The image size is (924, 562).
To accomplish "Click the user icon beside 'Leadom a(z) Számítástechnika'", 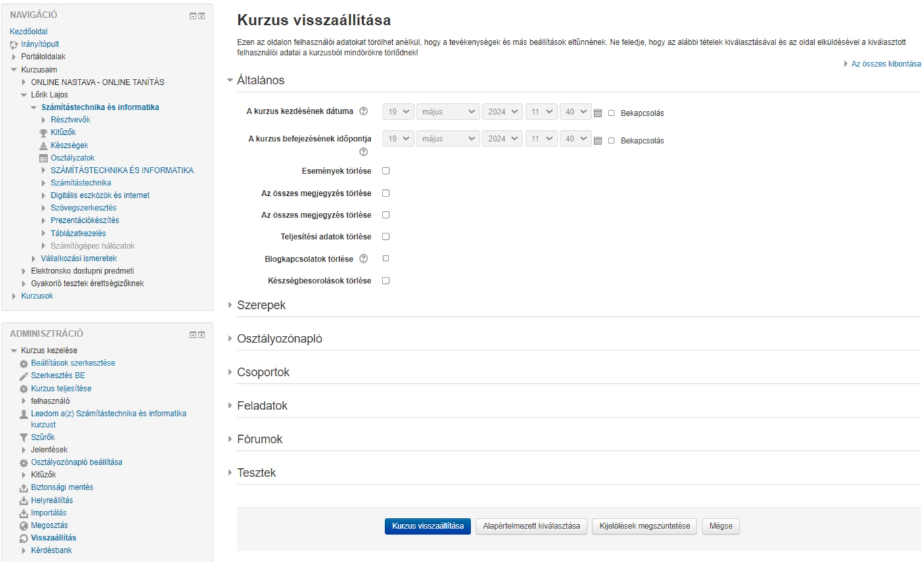I will pyautogui.click(x=24, y=414).
